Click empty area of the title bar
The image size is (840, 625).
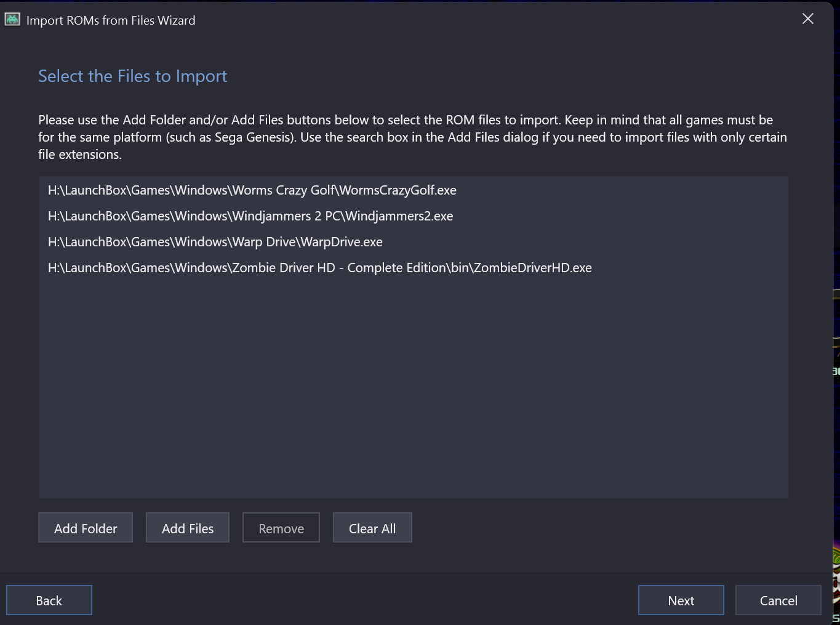click(492, 20)
